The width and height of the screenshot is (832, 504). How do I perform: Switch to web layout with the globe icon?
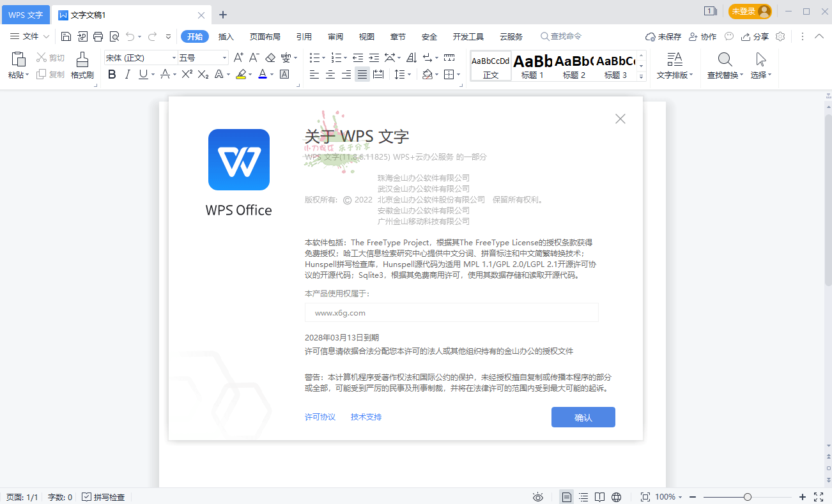tap(616, 496)
